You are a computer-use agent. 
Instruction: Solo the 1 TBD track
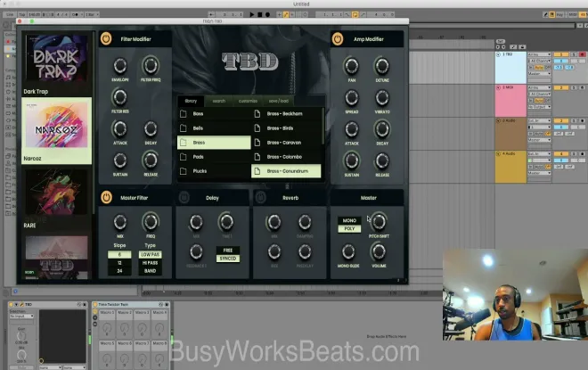tap(574, 54)
